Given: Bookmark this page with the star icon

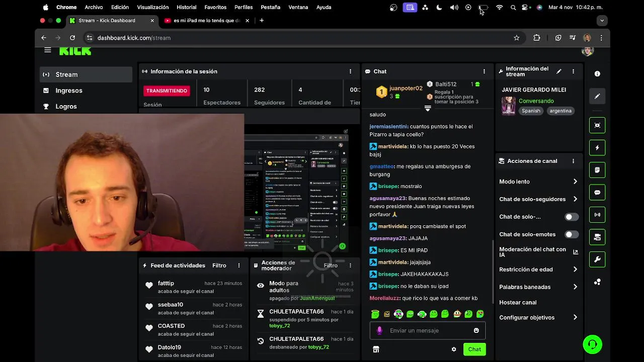Looking at the screenshot, I should (516, 38).
